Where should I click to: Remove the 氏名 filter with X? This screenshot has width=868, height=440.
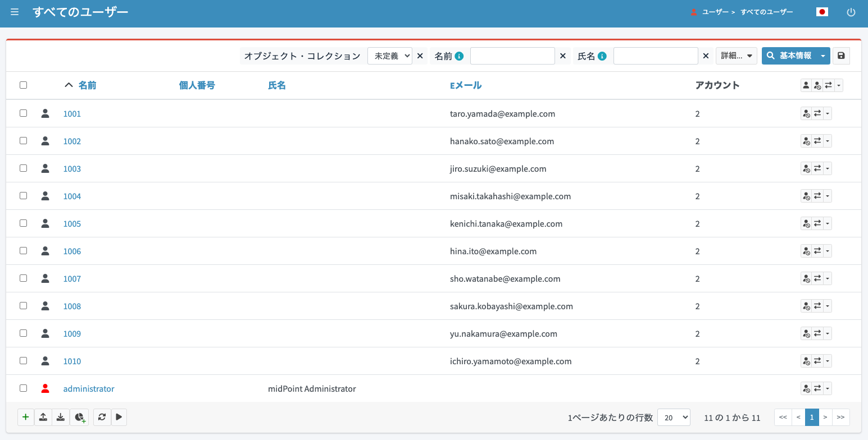[706, 56]
